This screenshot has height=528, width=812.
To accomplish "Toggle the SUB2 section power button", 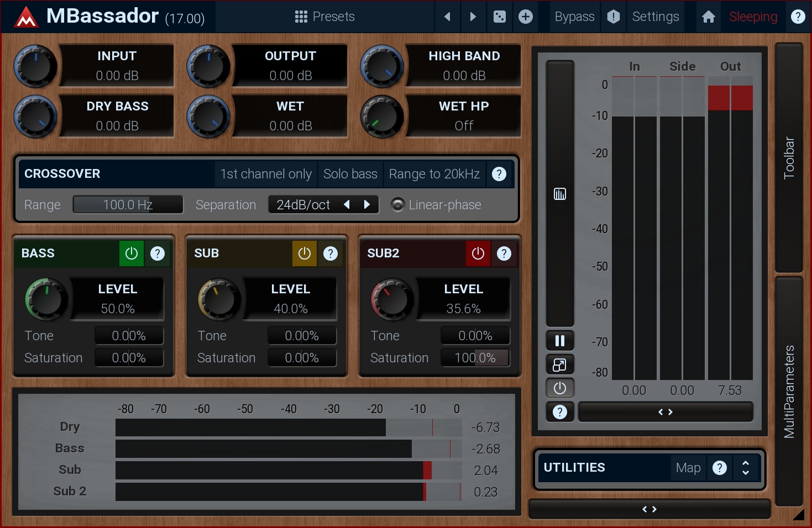I will click(478, 254).
